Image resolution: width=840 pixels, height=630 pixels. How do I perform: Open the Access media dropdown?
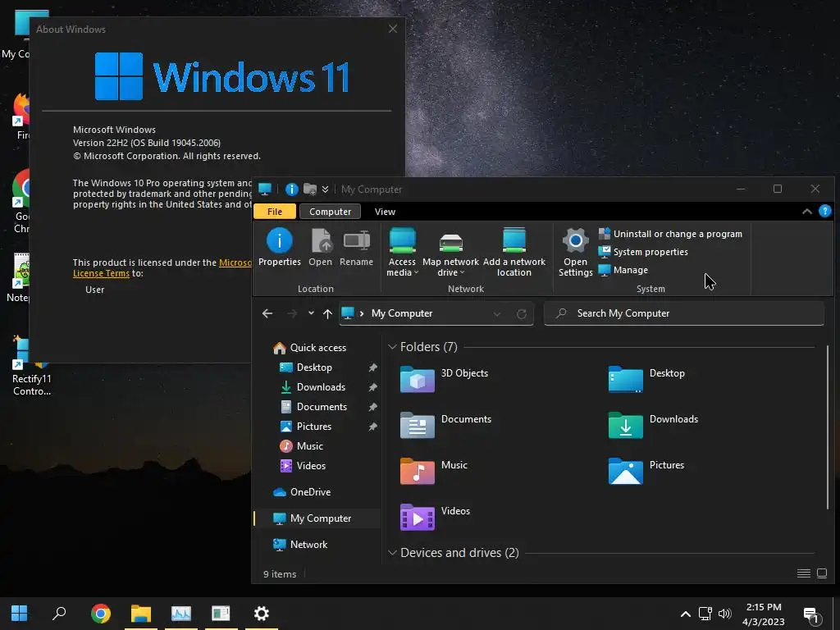pyautogui.click(x=402, y=252)
